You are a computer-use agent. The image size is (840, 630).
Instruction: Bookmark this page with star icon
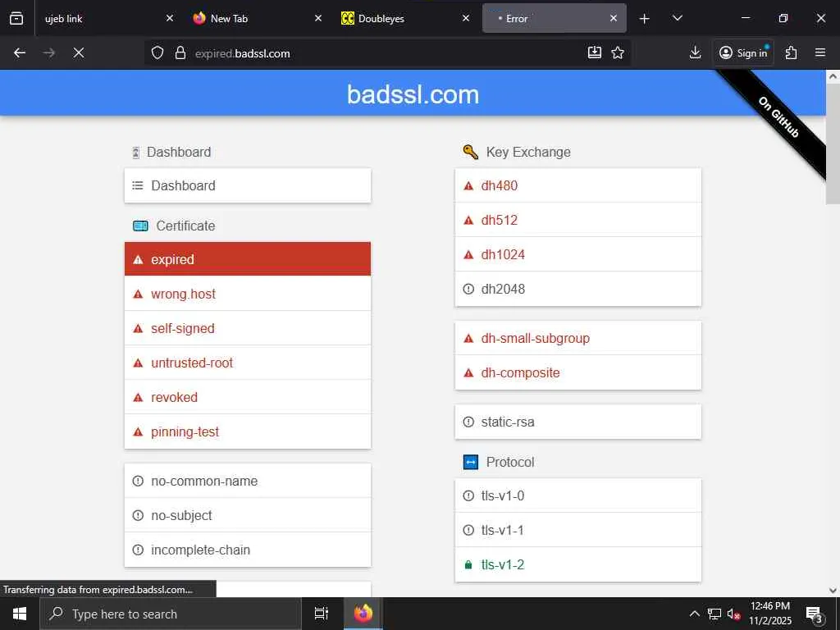click(x=618, y=52)
